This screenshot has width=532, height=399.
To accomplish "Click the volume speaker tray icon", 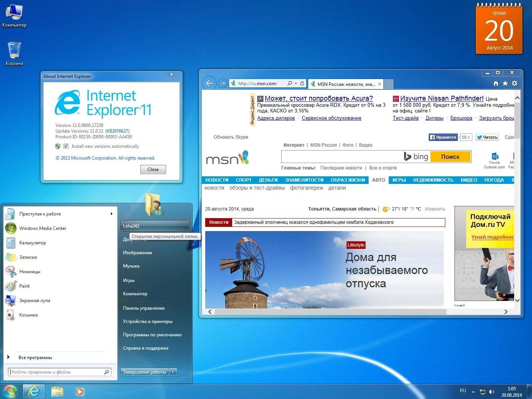I will 492,392.
